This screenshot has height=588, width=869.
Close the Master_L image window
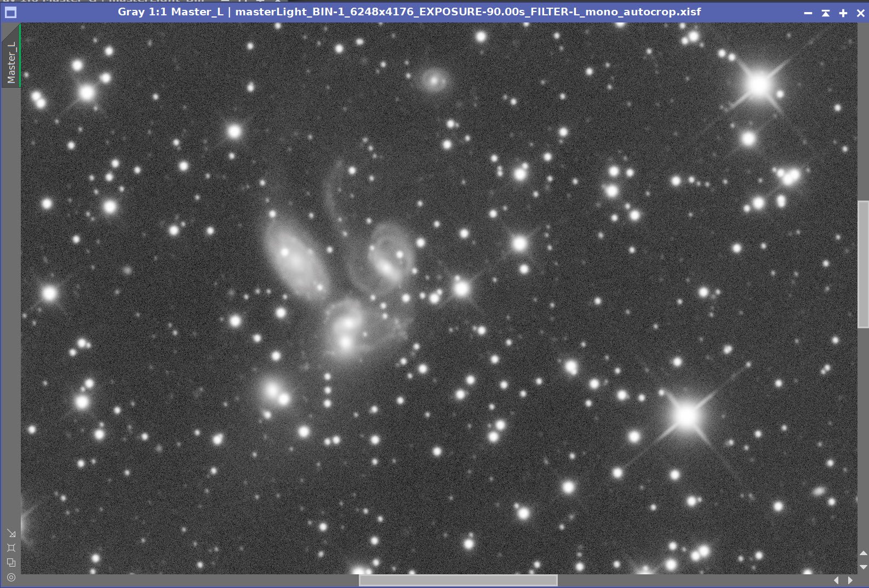[x=860, y=13]
